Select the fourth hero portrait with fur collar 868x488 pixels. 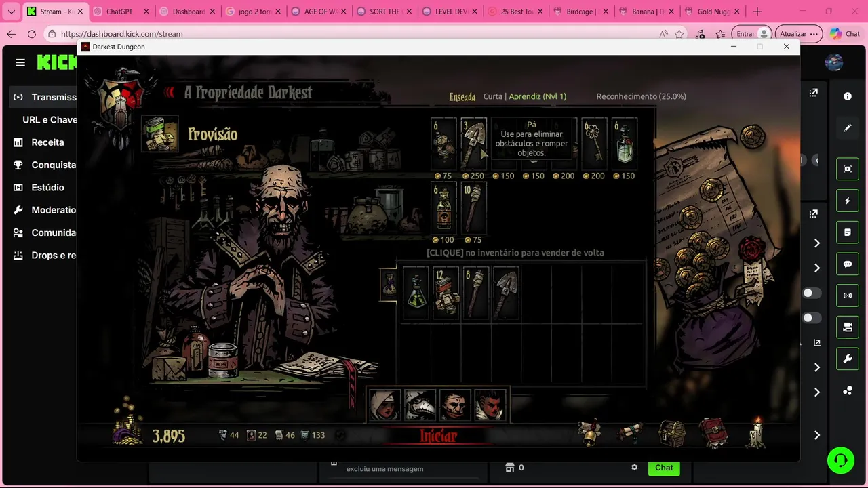(490, 405)
